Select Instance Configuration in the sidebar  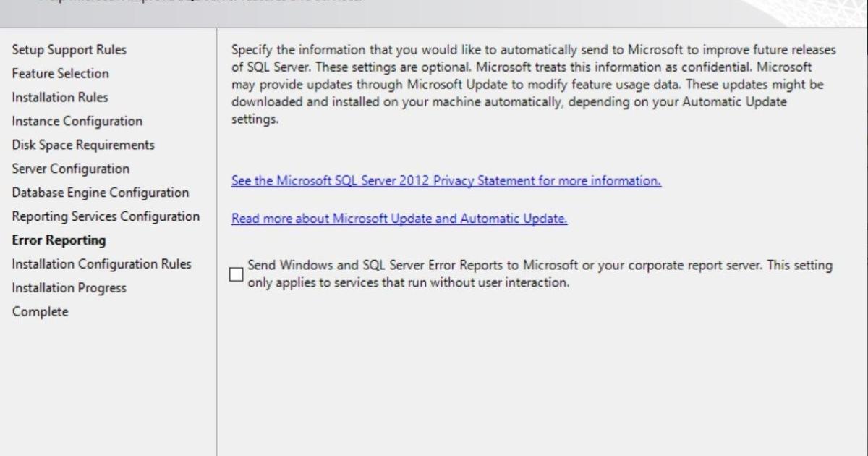77,122
